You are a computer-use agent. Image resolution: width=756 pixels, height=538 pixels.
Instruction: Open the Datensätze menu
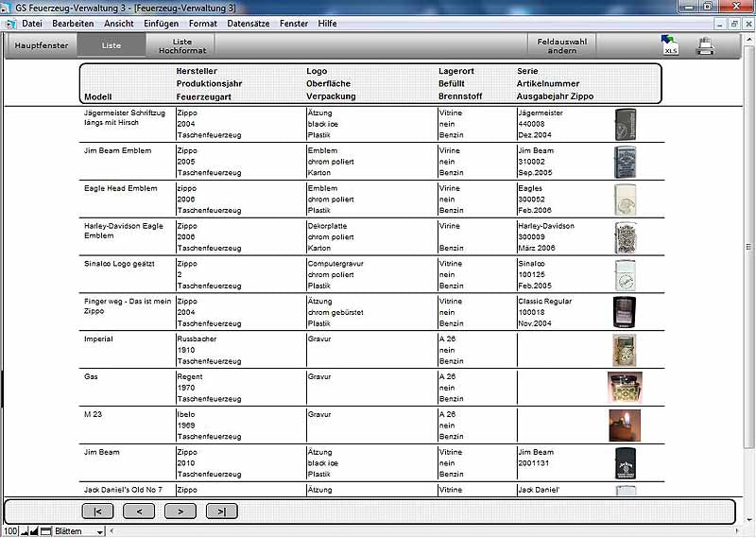(x=247, y=23)
